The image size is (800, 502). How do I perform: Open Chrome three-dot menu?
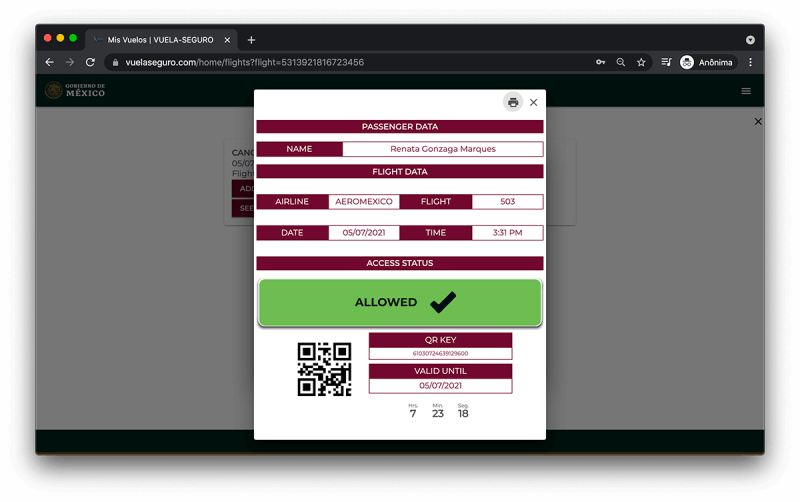coord(750,62)
